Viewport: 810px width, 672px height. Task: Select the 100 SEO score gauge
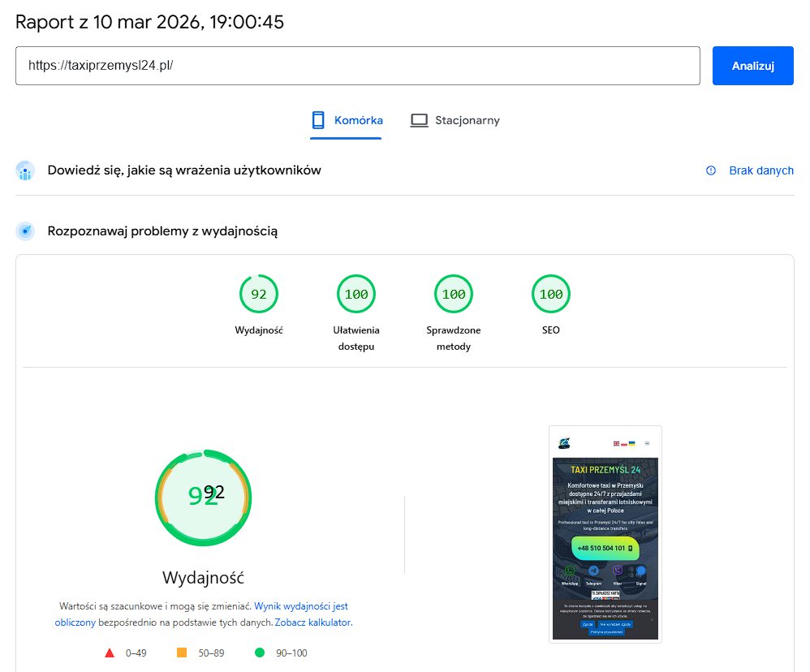click(x=550, y=294)
